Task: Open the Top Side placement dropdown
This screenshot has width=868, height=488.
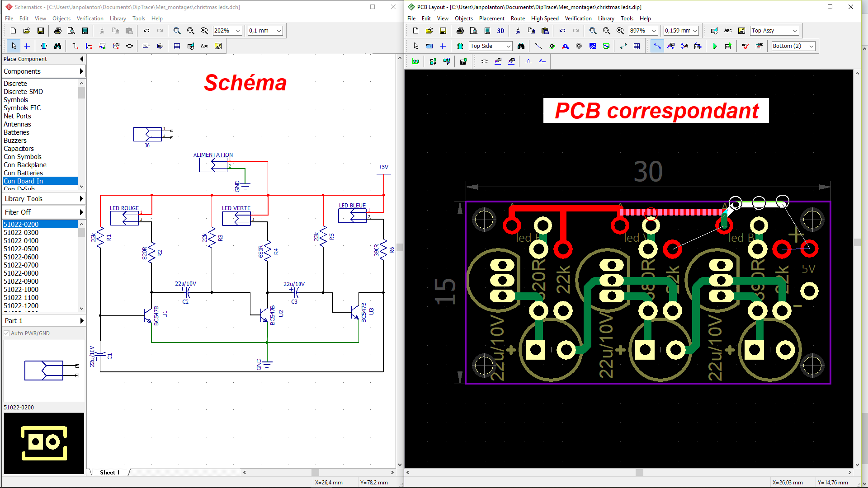Action: [509, 46]
